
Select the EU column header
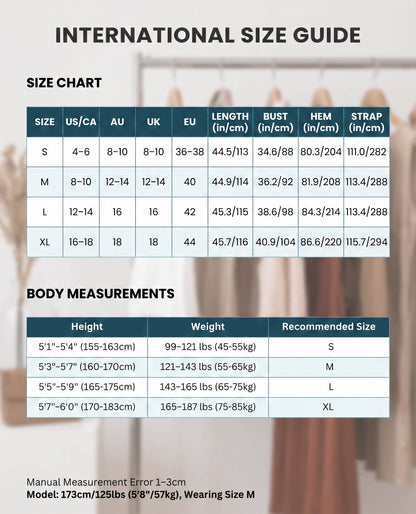click(190, 122)
